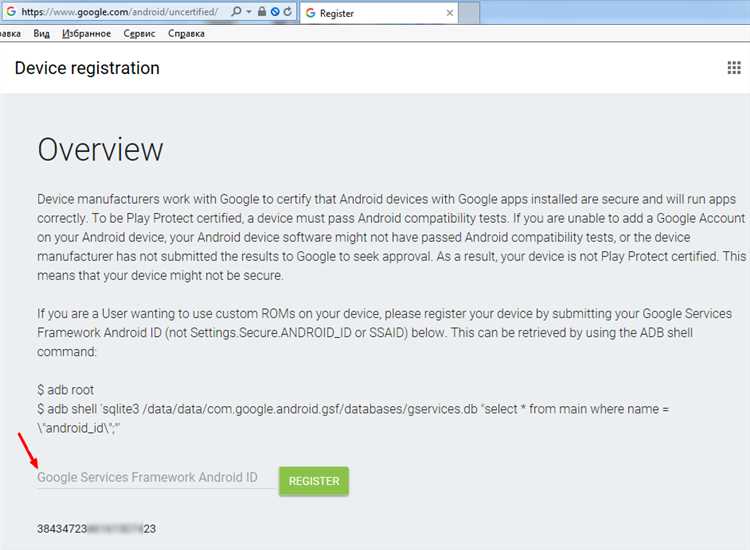This screenshot has height=550, width=750.
Task: Open the Сервис menu
Action: tap(139, 33)
